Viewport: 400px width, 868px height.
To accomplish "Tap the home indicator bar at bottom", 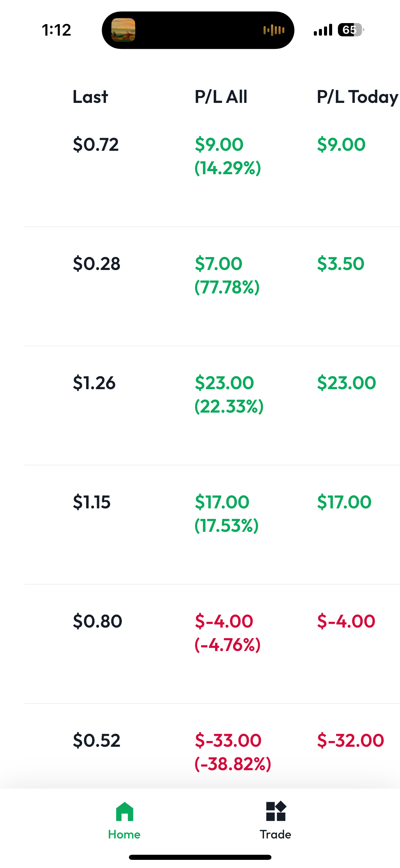I will point(200,857).
